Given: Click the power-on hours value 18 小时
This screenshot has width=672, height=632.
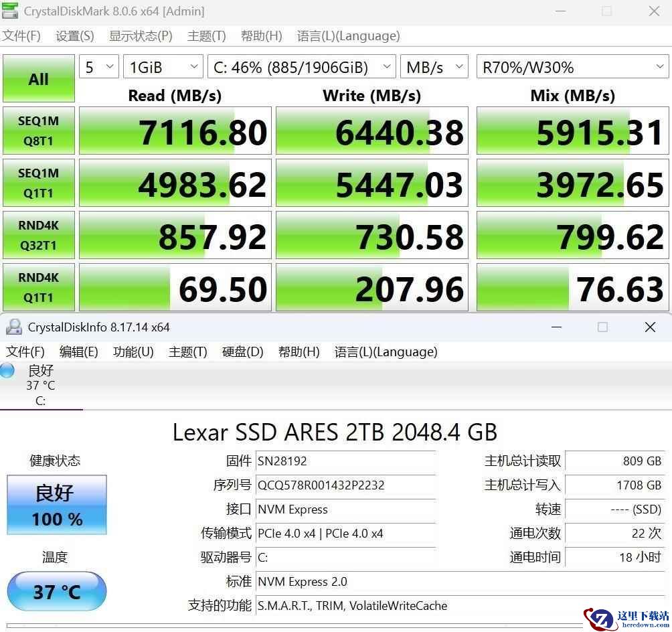Looking at the screenshot, I should pos(614,557).
